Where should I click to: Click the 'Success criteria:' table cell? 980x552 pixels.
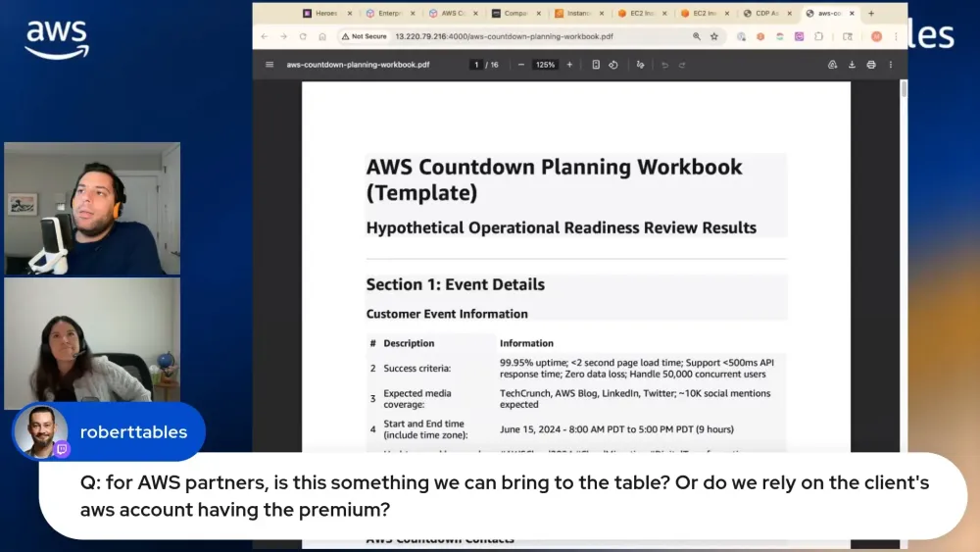point(416,369)
